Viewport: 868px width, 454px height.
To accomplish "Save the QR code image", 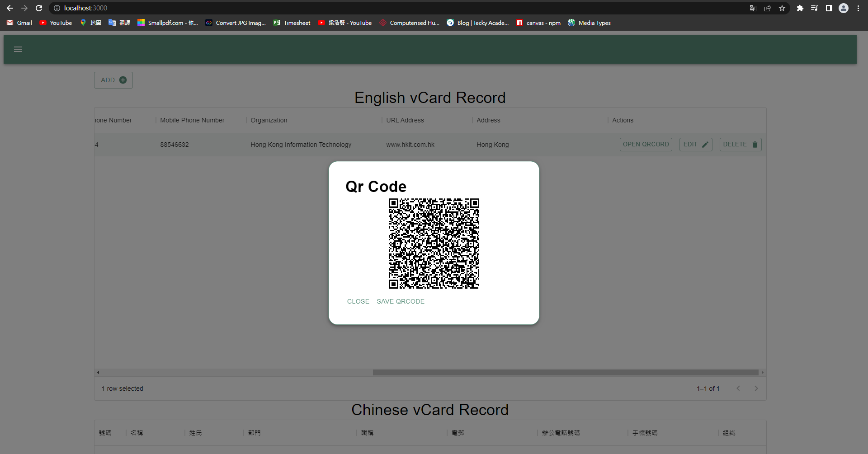I will coord(401,301).
